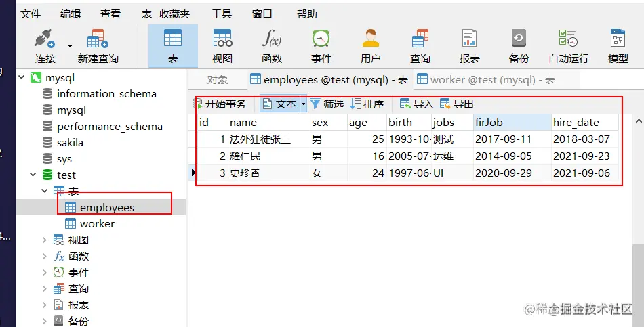The width and height of the screenshot is (644, 327).
Task: Open the 连接 dropdown arrow
Action: [70, 46]
